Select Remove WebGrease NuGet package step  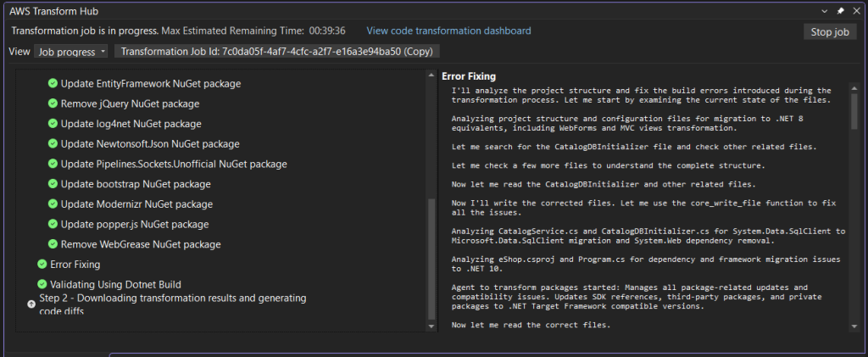(x=141, y=244)
